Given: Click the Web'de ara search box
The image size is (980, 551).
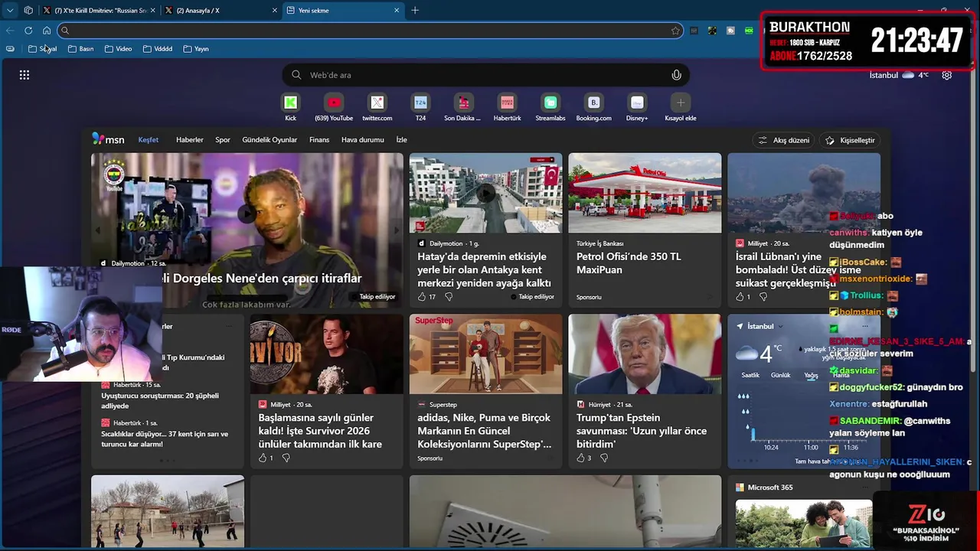Looking at the screenshot, I should (486, 75).
